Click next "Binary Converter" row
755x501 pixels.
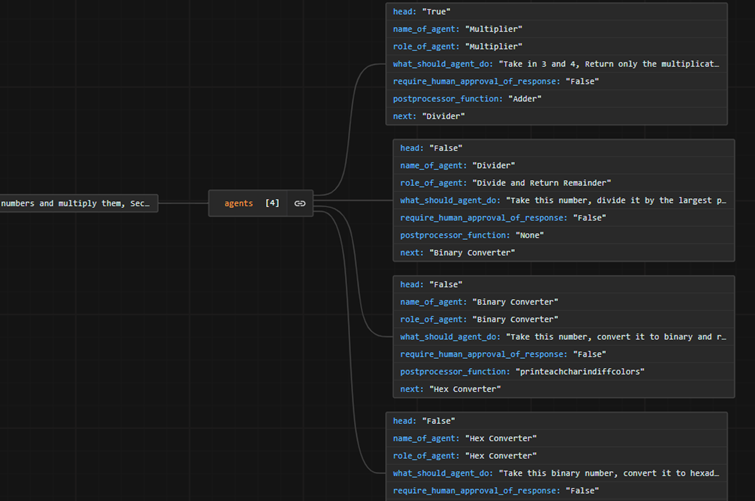coord(457,253)
